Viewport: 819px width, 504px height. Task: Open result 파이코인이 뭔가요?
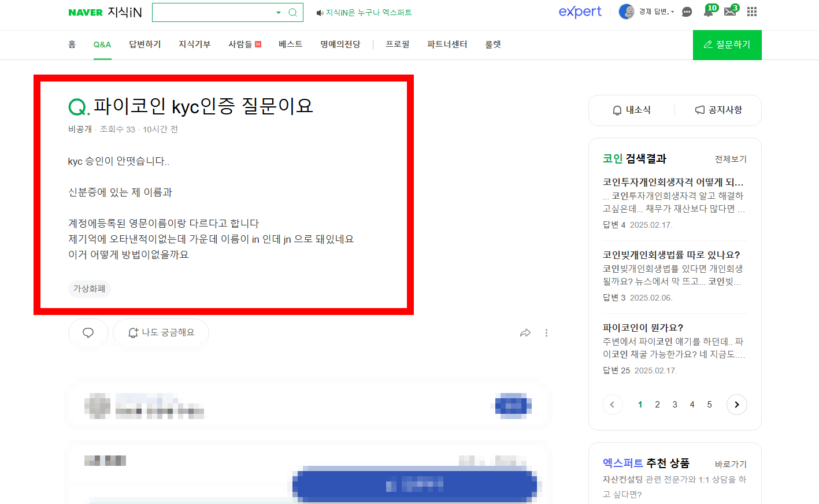pyautogui.click(x=643, y=328)
